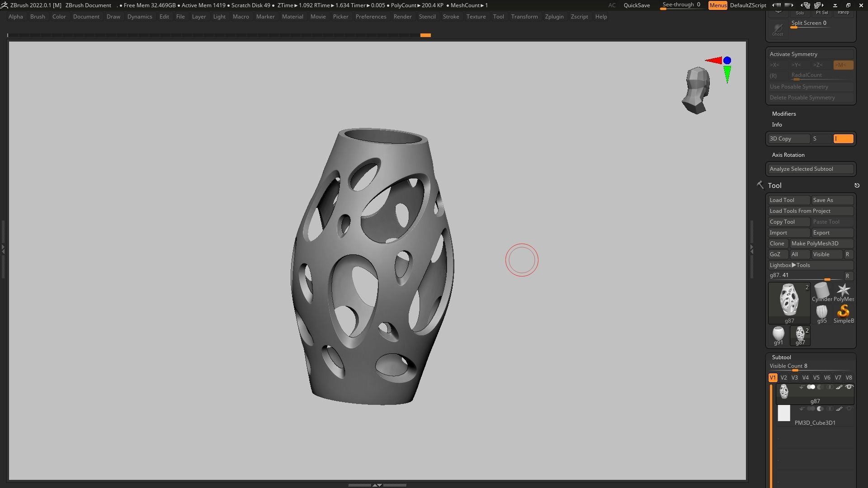Open the Zplugin menu
Image resolution: width=868 pixels, height=488 pixels.
pos(554,17)
